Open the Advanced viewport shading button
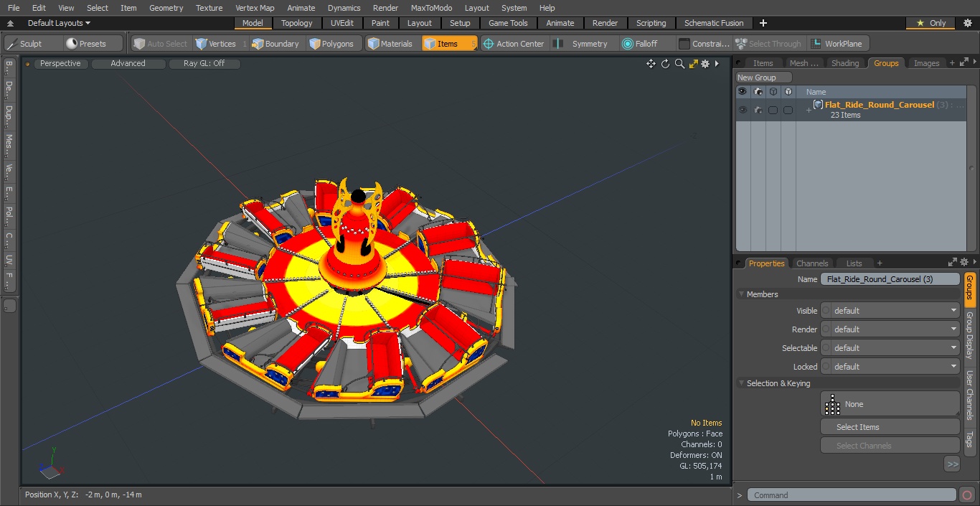The image size is (980, 506). click(128, 64)
